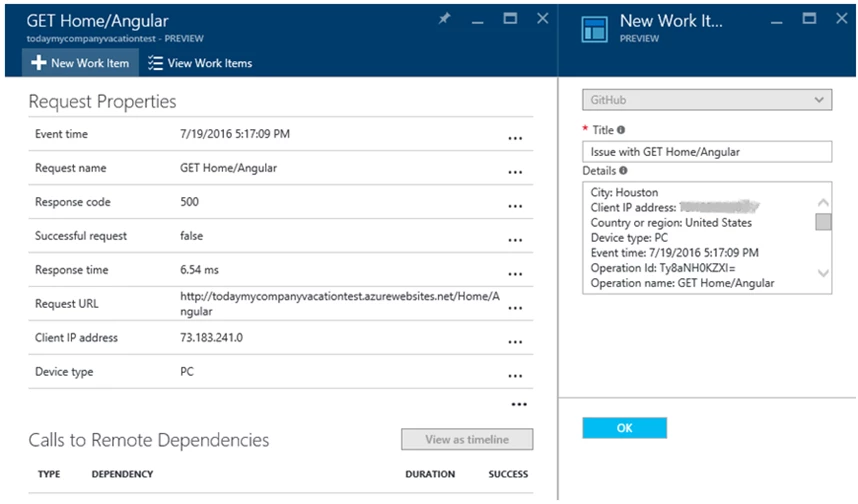Select the event time value 7/19/2016 5:17:09 PM

235,134
